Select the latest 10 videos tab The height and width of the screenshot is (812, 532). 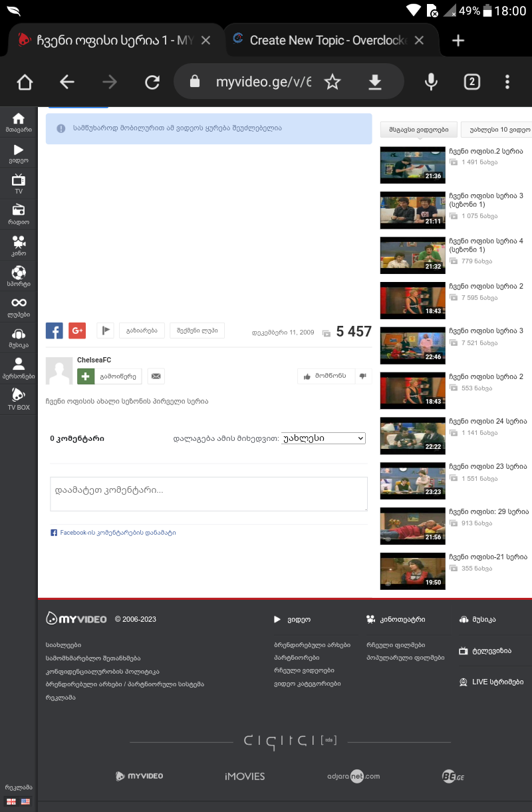tap(499, 130)
